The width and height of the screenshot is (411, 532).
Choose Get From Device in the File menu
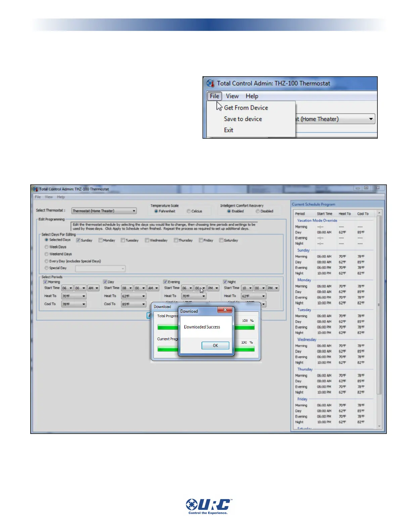point(246,108)
